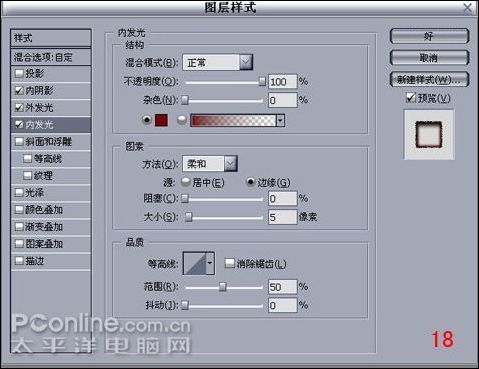Click the 抖动 value field

pos(282,305)
